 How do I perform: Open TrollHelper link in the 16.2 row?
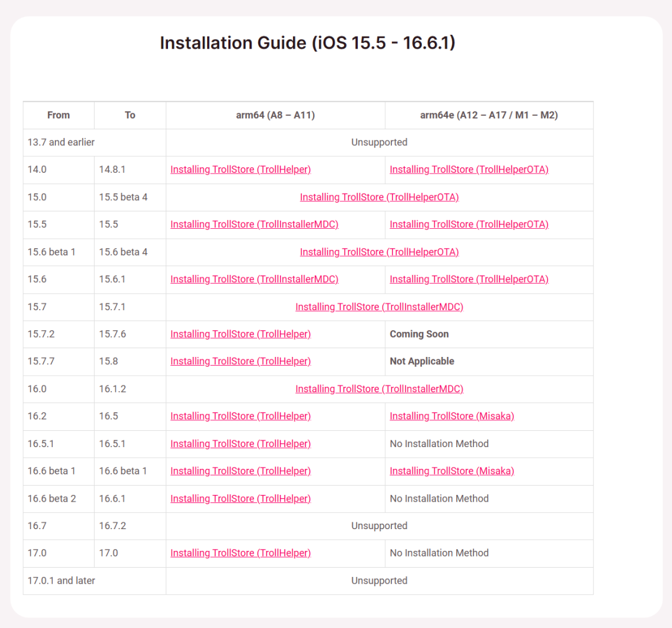(240, 417)
